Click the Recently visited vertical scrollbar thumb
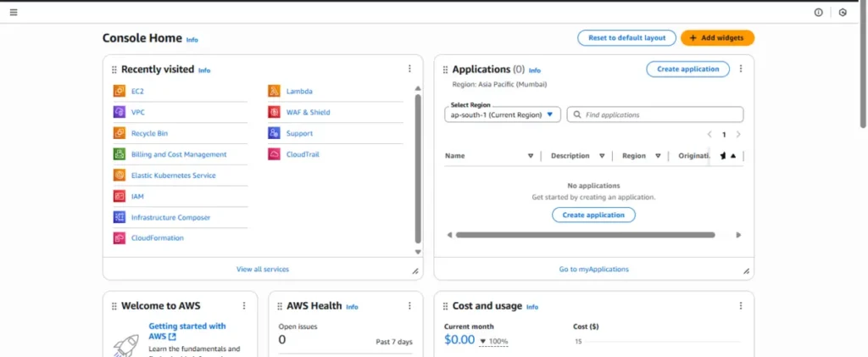This screenshot has width=868, height=357. [x=418, y=169]
